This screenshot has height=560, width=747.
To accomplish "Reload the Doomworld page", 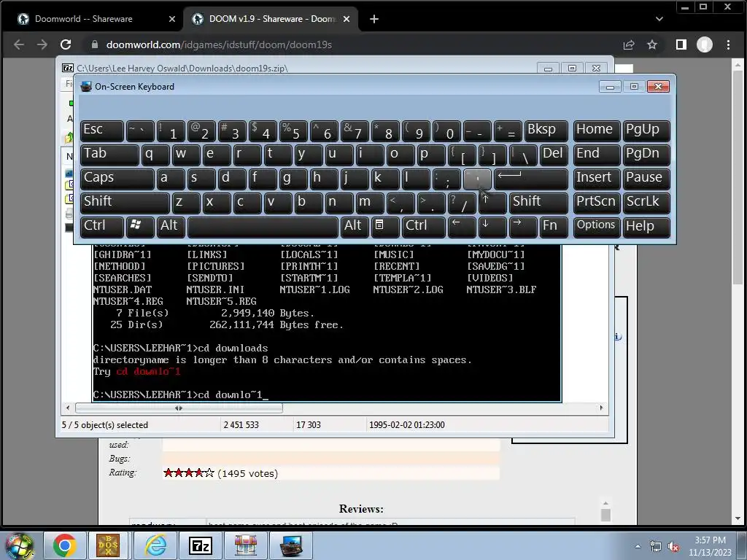I will point(66,44).
